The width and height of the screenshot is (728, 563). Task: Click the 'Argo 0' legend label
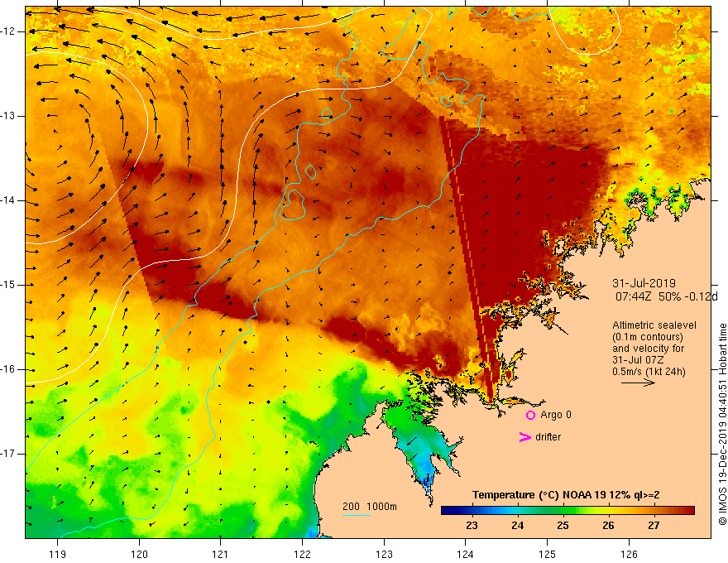click(x=556, y=415)
